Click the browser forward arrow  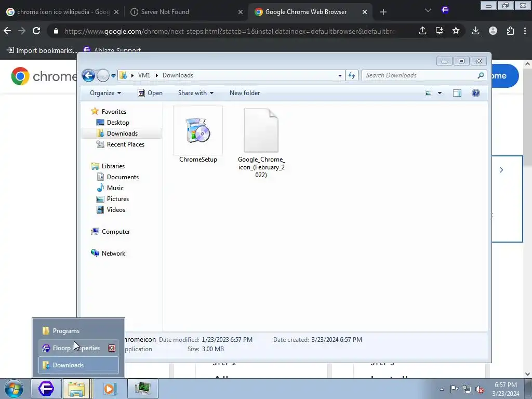click(22, 31)
